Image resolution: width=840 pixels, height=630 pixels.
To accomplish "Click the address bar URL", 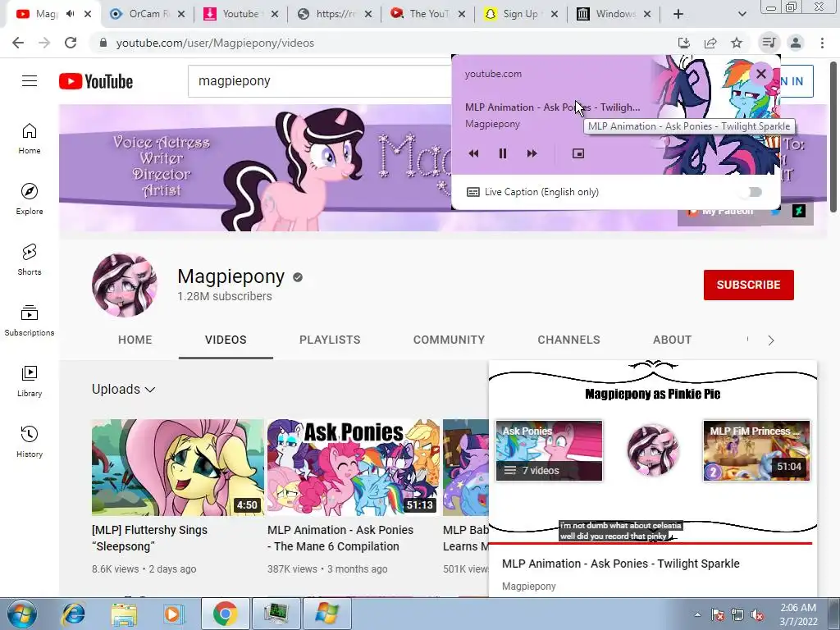I will tap(215, 43).
